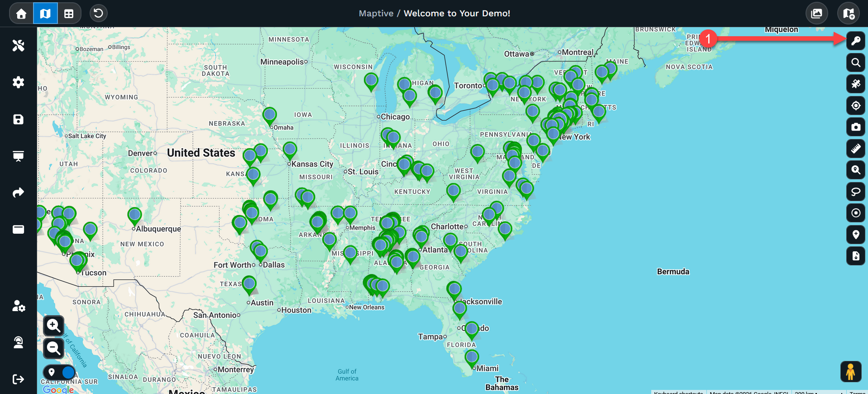The height and width of the screenshot is (394, 868).
Task: Click the add new map icon
Action: (x=849, y=13)
